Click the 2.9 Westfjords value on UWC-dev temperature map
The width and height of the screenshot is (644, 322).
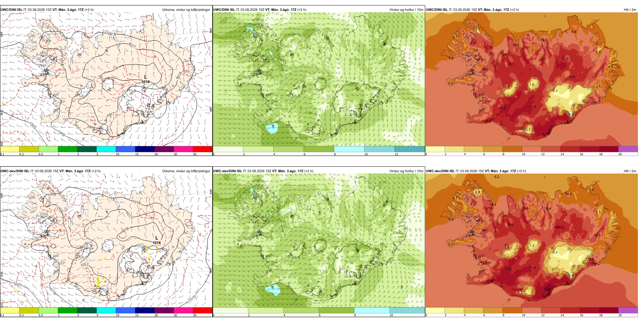click(x=477, y=192)
